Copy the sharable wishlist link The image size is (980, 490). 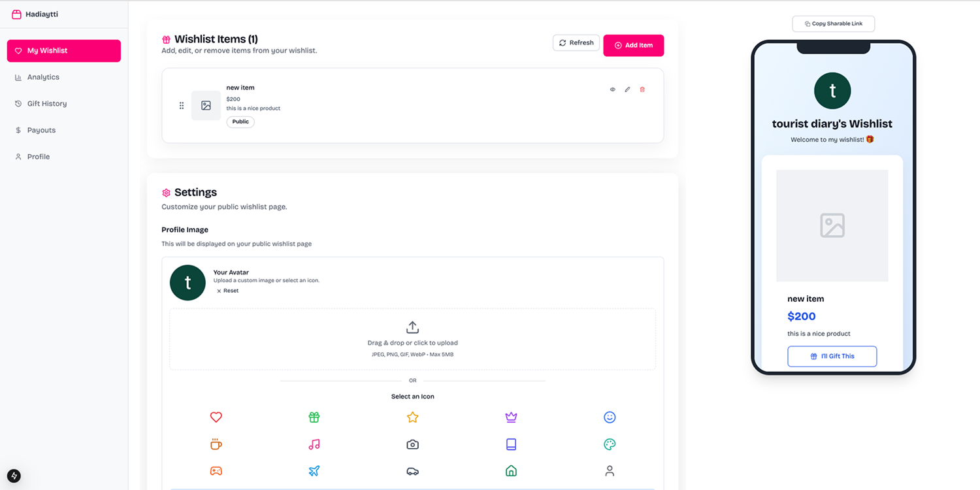(x=833, y=24)
